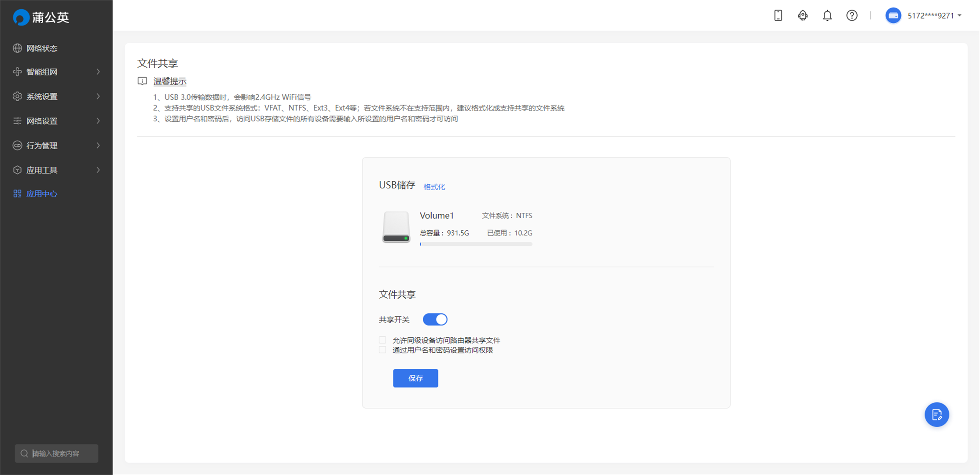The image size is (980, 475).
Task: Click the 应用工具 shield icon
Action: pyautogui.click(x=17, y=170)
